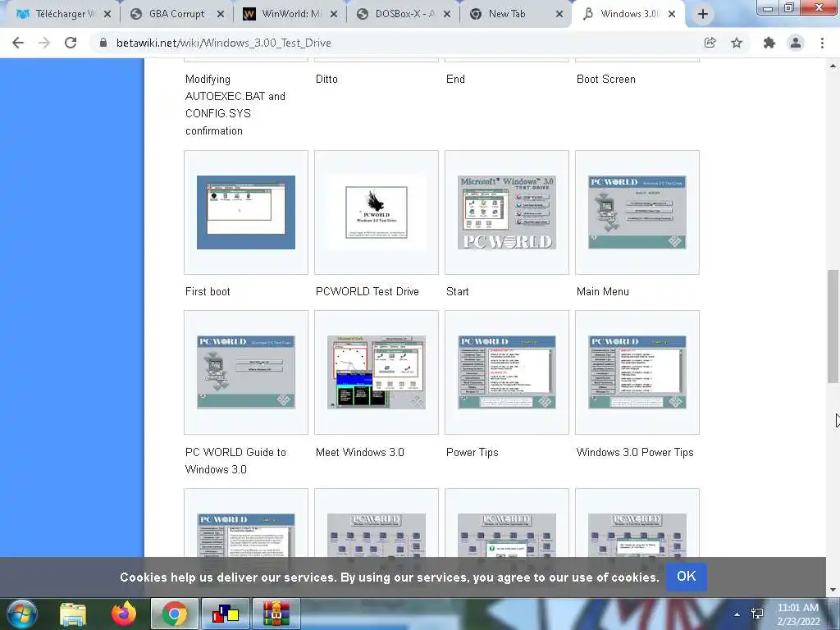Open WinRAR from the taskbar
Image resolution: width=840 pixels, height=630 pixels.
pos(276,614)
